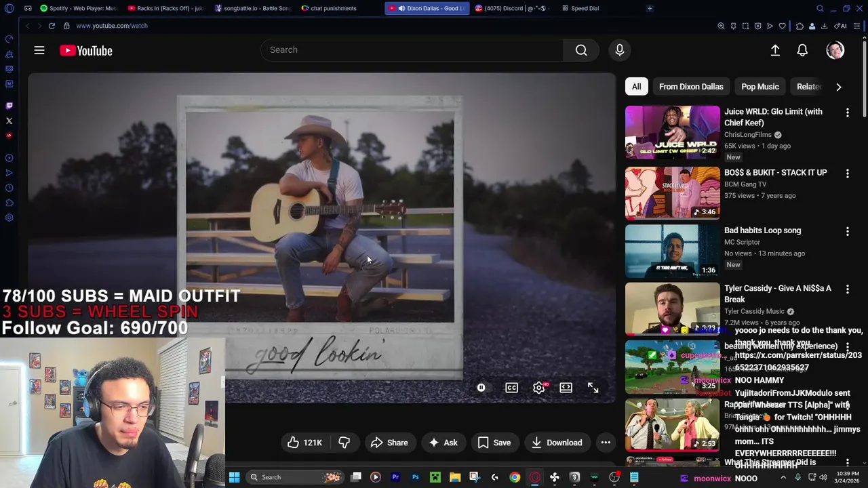
Task: Toggle theater mode on the player
Action: click(x=566, y=388)
